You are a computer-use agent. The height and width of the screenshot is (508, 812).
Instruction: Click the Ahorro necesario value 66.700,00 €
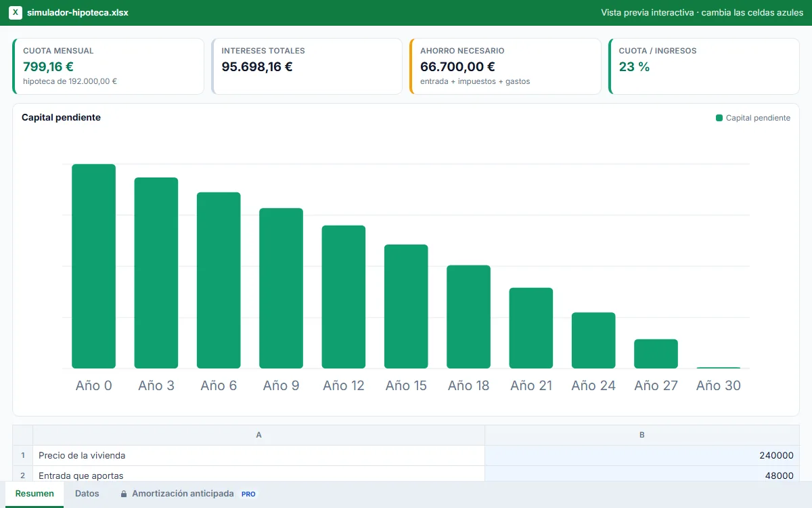pos(457,66)
